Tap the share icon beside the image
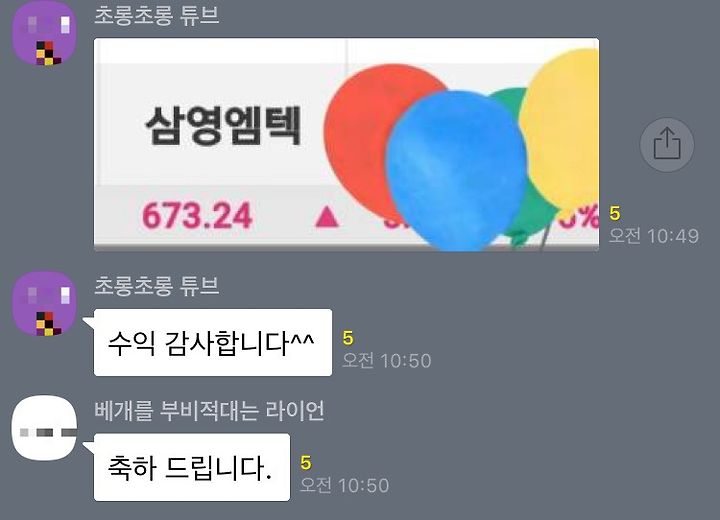Viewport: 720px width, 520px height. point(667,145)
